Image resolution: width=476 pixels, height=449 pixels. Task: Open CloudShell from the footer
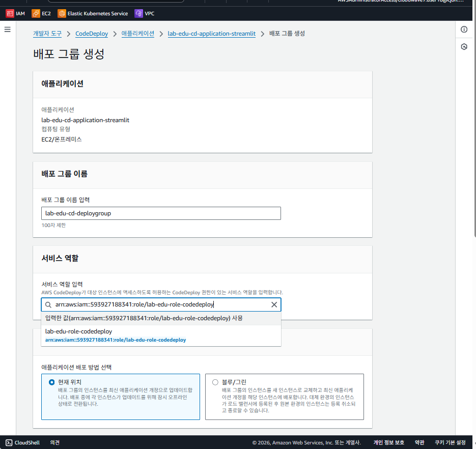(x=23, y=442)
